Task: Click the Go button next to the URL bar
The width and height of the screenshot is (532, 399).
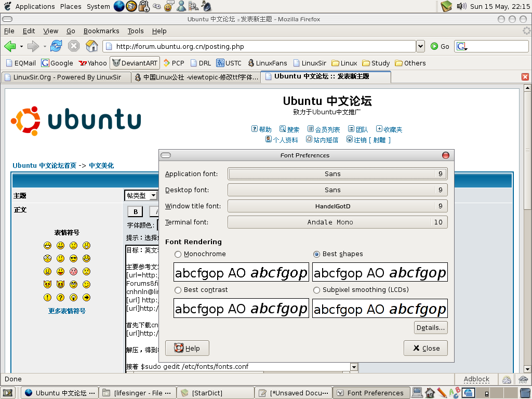Action: click(440, 46)
